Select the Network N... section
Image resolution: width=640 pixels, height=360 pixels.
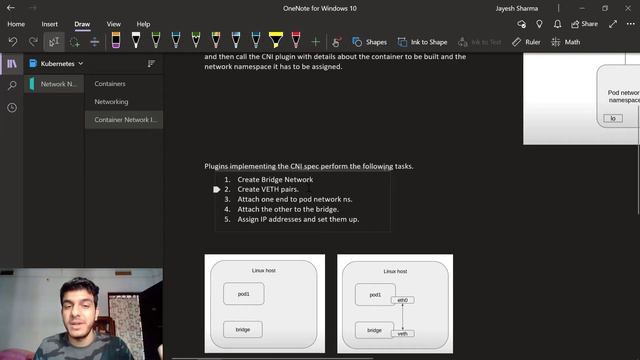pyautogui.click(x=54, y=84)
